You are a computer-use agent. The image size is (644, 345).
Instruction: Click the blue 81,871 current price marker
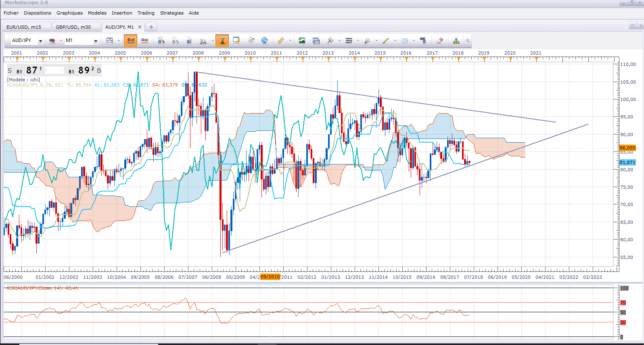(x=627, y=162)
